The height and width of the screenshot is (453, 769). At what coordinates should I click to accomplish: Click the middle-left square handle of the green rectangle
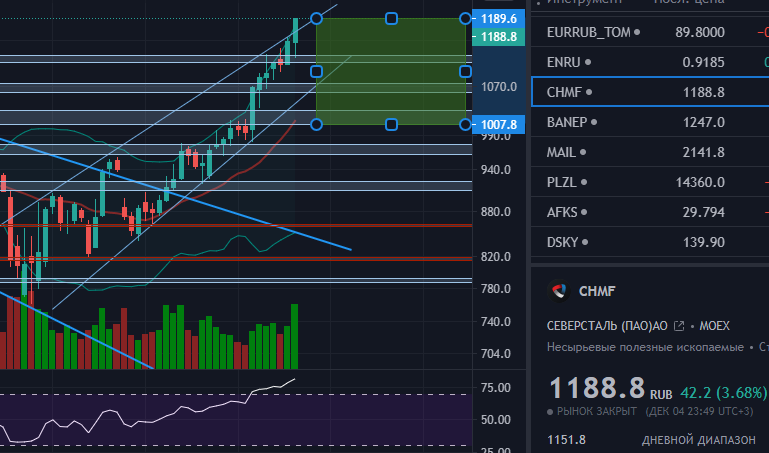coord(316,72)
